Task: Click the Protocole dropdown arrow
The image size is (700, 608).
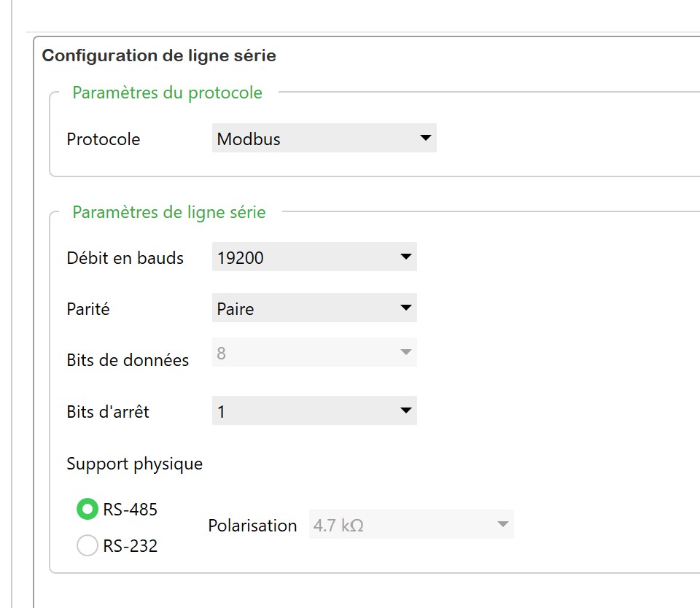Action: click(x=426, y=139)
